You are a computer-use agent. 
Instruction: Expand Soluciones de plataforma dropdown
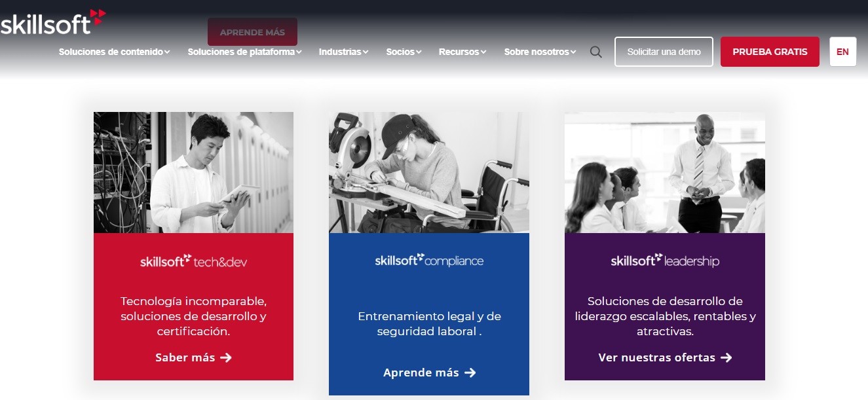[x=244, y=52]
